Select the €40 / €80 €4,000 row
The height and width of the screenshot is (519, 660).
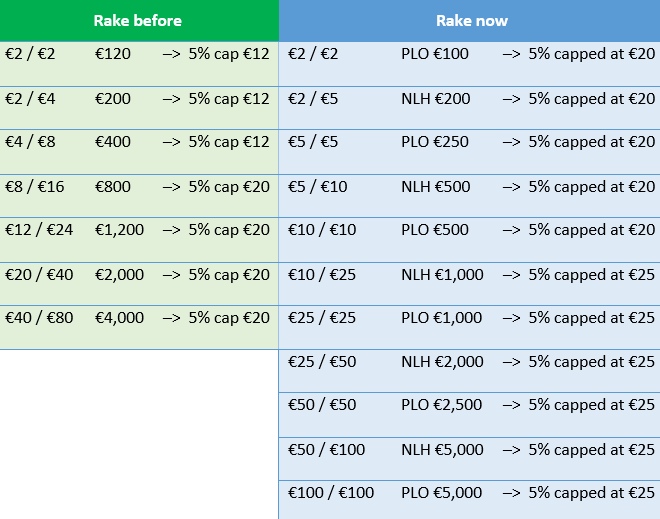[x=138, y=318]
